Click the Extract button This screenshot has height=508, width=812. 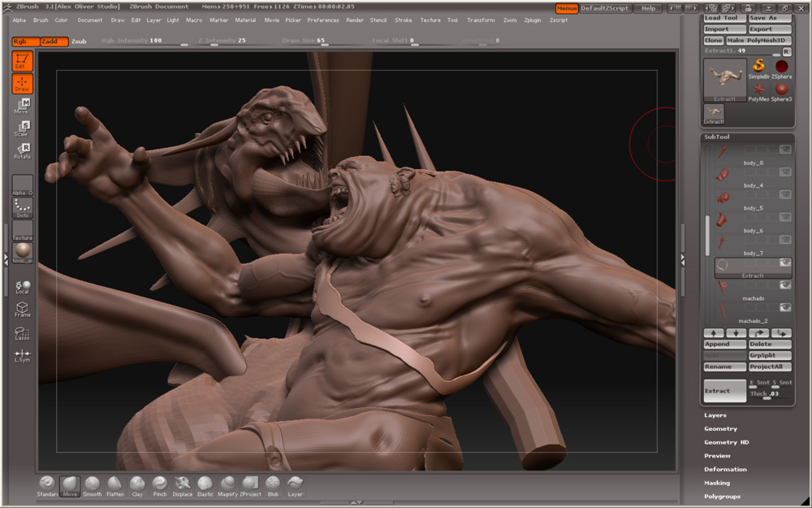pyautogui.click(x=724, y=391)
